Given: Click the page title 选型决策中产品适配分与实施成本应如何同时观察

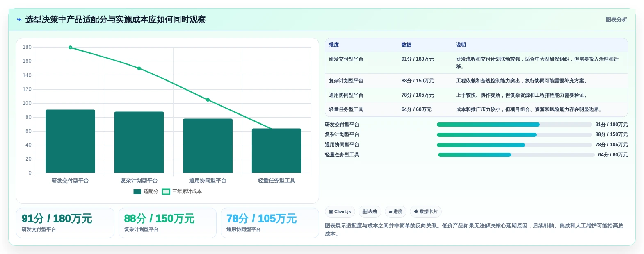Looking at the screenshot, I should (x=115, y=20).
